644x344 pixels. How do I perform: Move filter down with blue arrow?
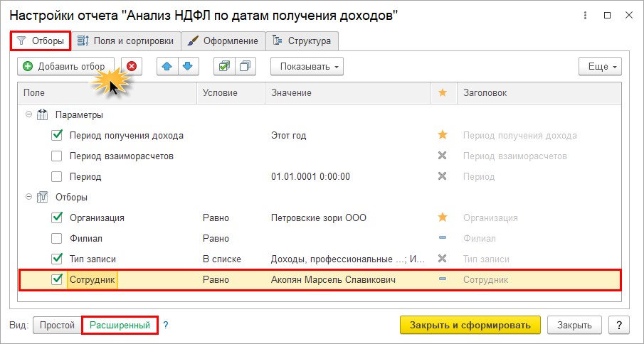[x=188, y=66]
